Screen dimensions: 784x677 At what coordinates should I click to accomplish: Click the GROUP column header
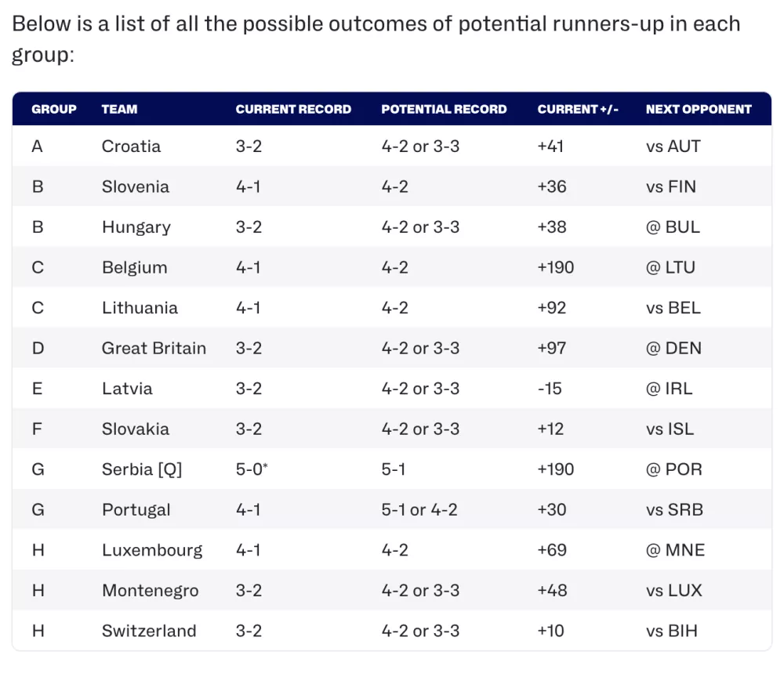click(54, 109)
